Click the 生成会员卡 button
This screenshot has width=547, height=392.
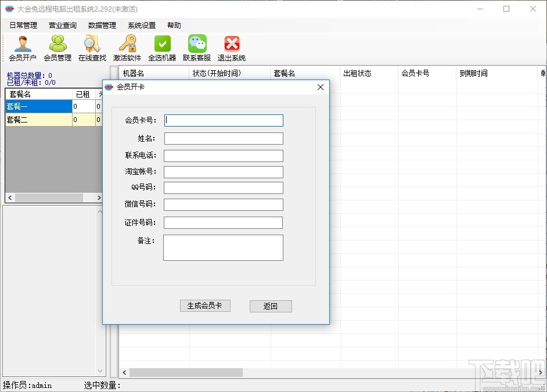pos(205,306)
